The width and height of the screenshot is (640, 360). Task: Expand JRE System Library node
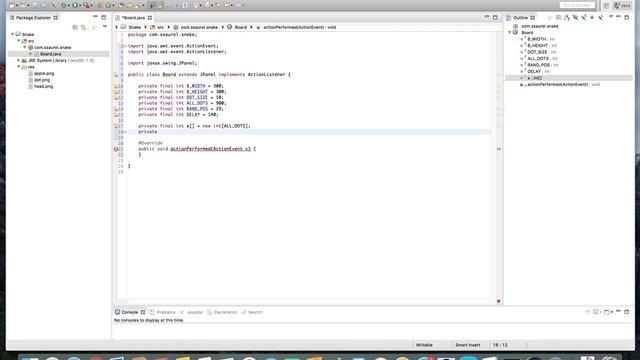point(19,60)
